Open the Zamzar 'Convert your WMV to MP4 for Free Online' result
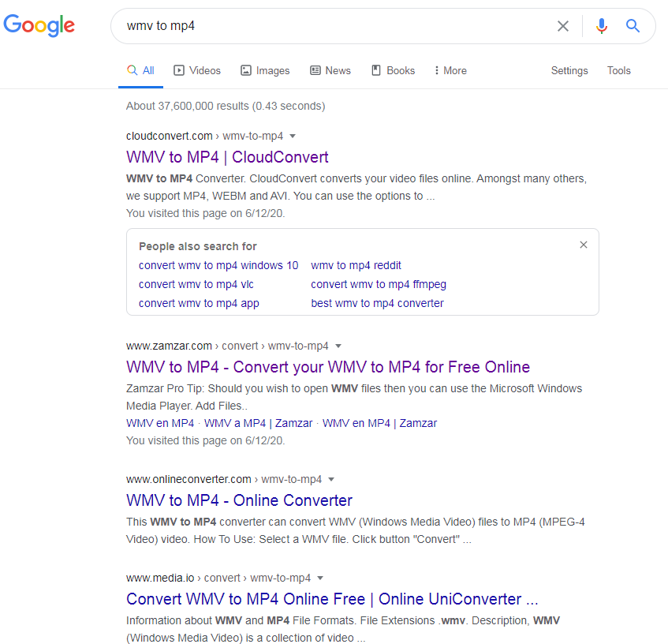This screenshot has height=644, width=668. pos(328,367)
